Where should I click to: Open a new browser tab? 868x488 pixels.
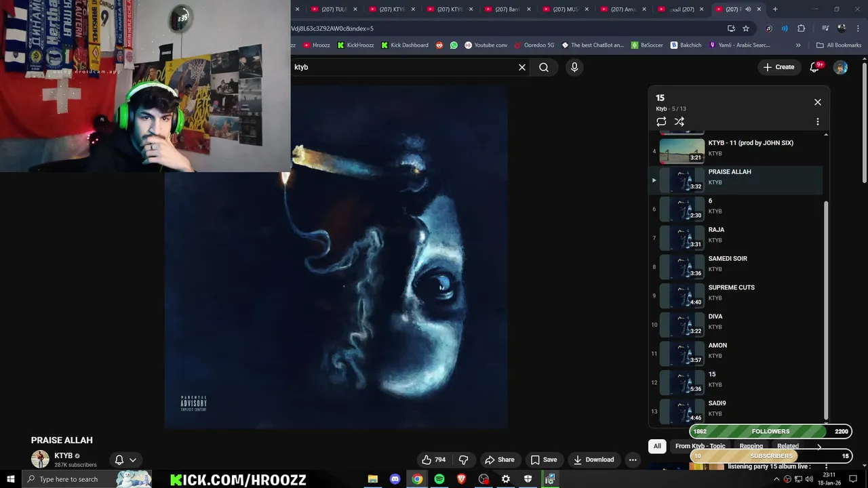click(775, 9)
